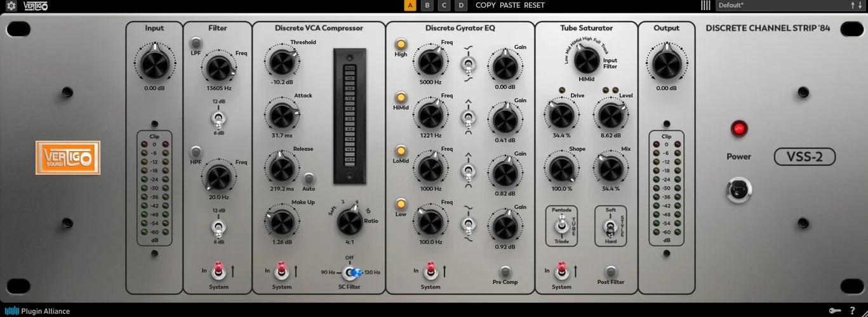Click the LPF Freq knob
868x317 pixels.
click(x=218, y=68)
